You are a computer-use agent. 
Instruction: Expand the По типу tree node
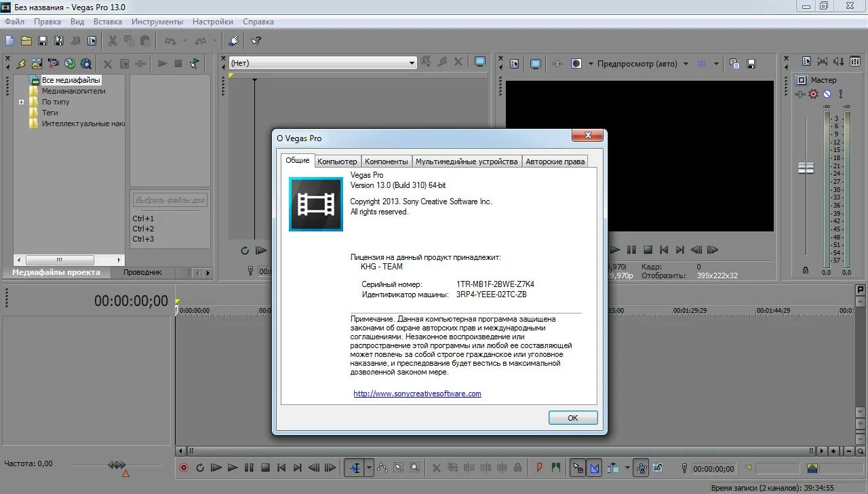pyautogui.click(x=22, y=102)
